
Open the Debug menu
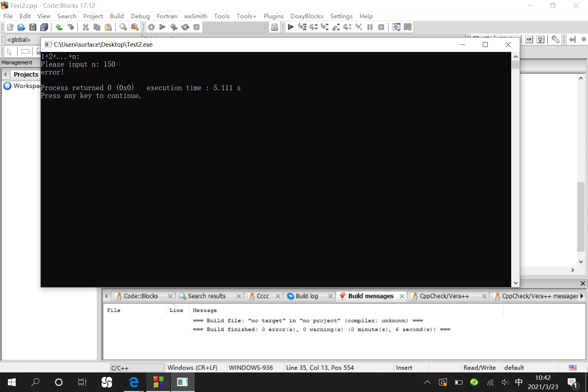click(x=140, y=16)
